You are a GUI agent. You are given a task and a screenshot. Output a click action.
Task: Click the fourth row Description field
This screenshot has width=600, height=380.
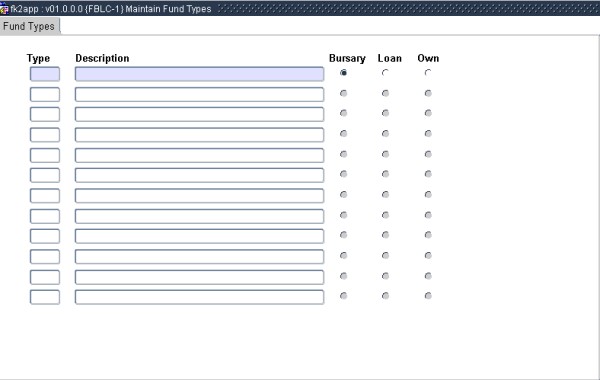[199, 135]
